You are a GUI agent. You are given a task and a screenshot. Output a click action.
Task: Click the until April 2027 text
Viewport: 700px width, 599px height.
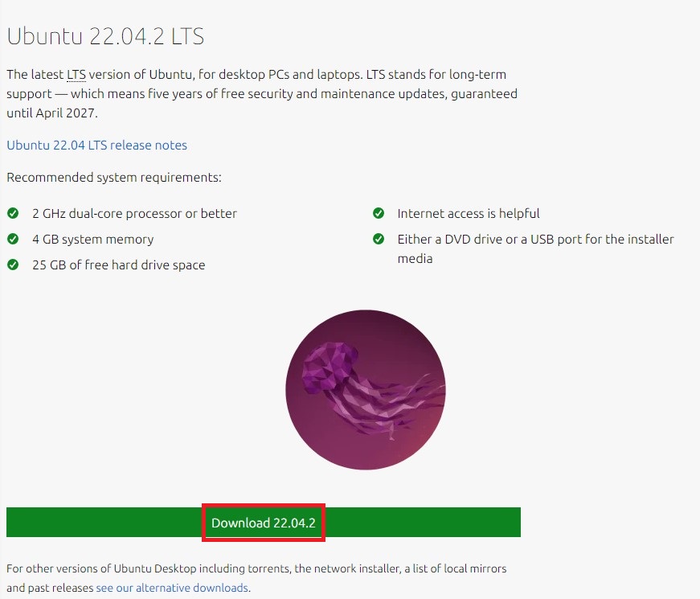click(51, 113)
